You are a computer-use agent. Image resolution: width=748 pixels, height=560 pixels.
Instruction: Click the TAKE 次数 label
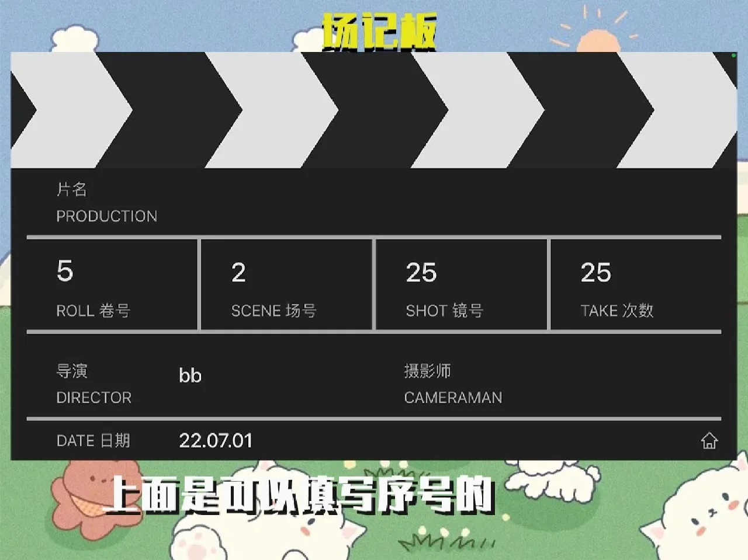coord(618,311)
